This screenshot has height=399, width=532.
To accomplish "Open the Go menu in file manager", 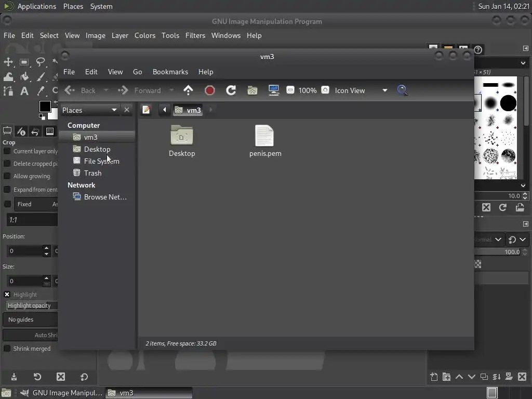I will (x=137, y=72).
